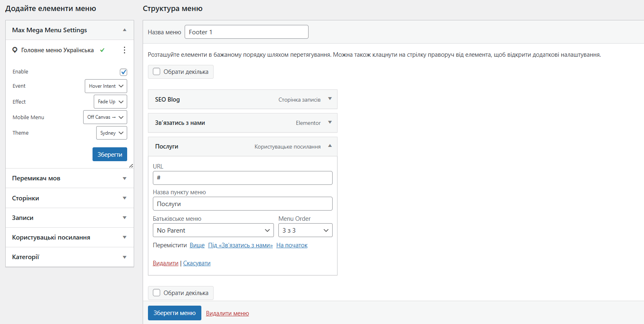The image size is (644, 324).
Task: Expand the Користувацькі посилання accordion section
Action: pyautogui.click(x=124, y=237)
